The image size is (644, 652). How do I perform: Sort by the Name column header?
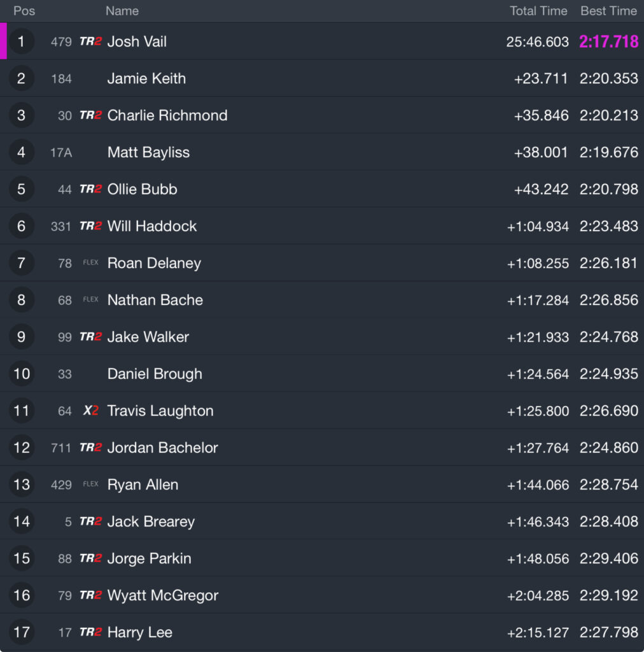(x=122, y=11)
